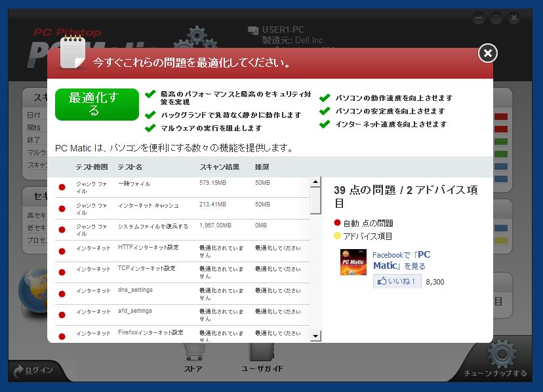Viewport: 543px width, 392px height.
Task: Click the スキャン結果 column header
Action: pos(220,167)
